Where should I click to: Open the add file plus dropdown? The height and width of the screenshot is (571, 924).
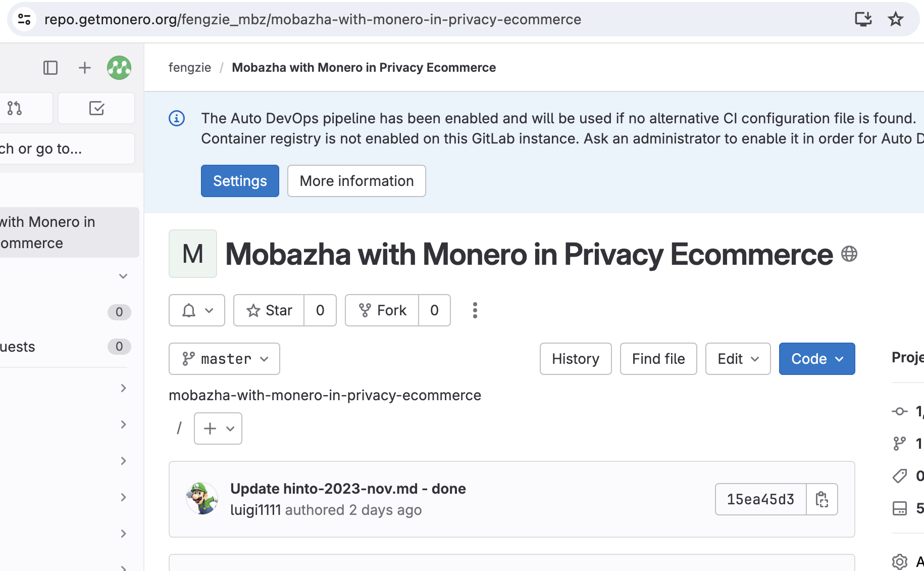218,429
